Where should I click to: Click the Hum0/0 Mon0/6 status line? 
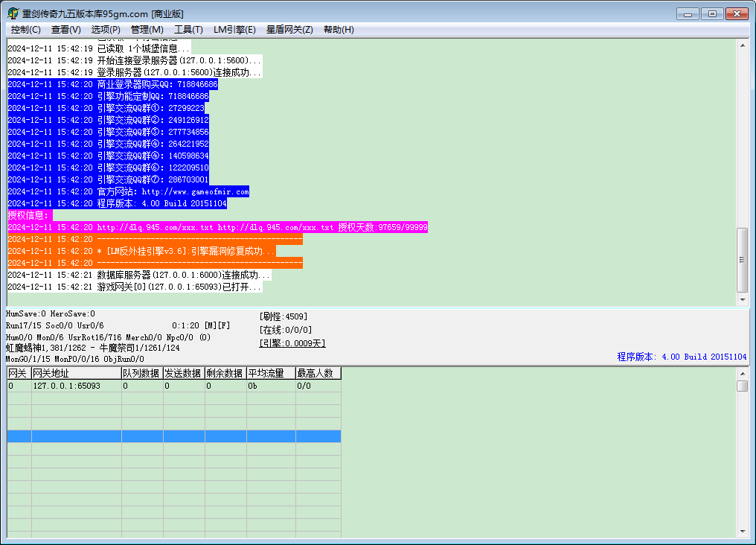coord(109,337)
